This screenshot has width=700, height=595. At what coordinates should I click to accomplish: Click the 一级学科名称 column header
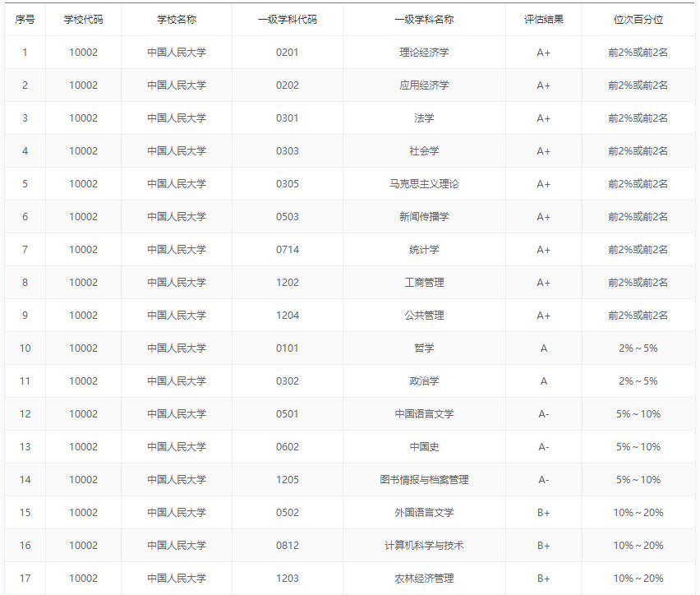pos(424,20)
